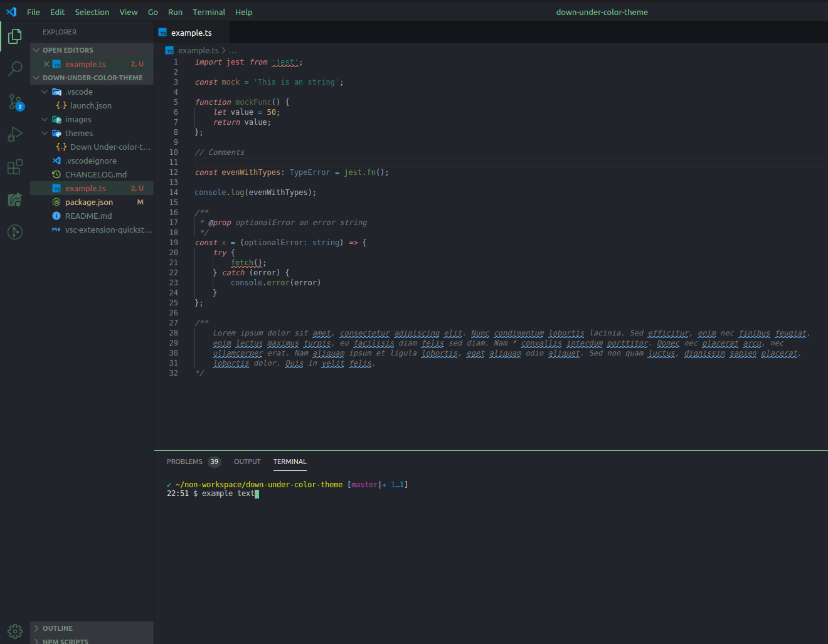Open the Terminal menu
Viewport: 828px width, 644px height.
point(209,12)
